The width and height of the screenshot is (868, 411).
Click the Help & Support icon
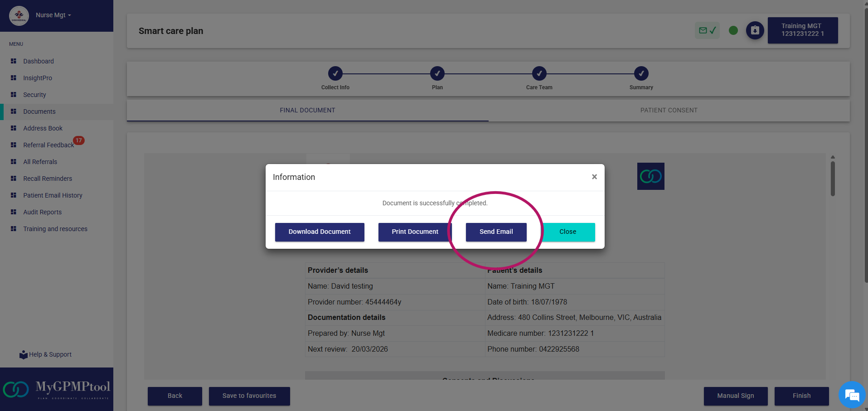click(23, 354)
